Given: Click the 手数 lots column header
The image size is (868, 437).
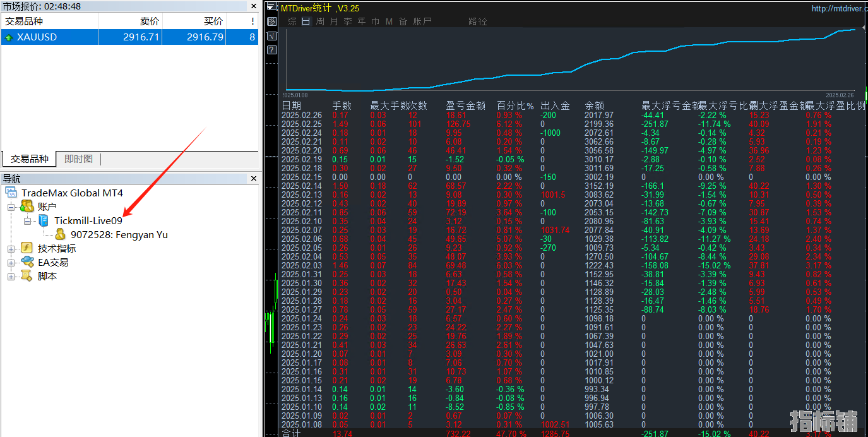Looking at the screenshot, I should (x=342, y=105).
